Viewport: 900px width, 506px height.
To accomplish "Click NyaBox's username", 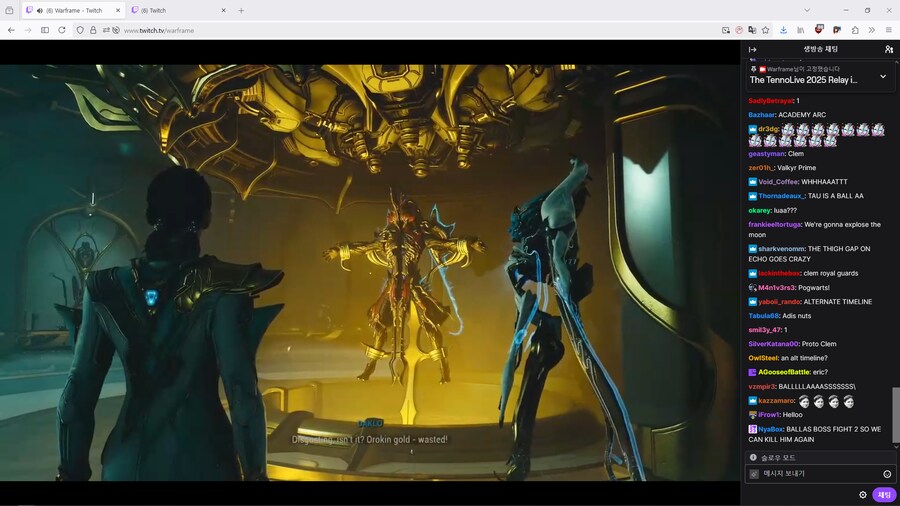I will click(x=770, y=429).
